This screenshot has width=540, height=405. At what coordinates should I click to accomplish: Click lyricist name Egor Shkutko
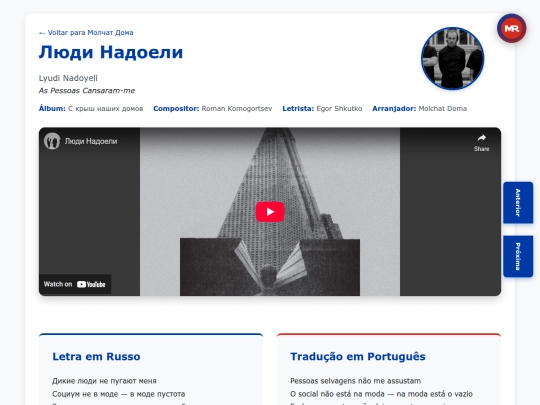(339, 108)
